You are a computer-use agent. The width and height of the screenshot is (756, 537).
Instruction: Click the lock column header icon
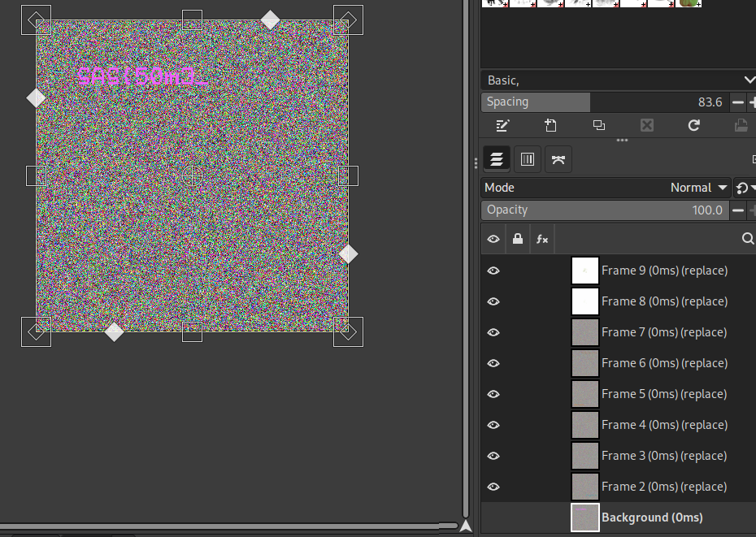(518, 239)
